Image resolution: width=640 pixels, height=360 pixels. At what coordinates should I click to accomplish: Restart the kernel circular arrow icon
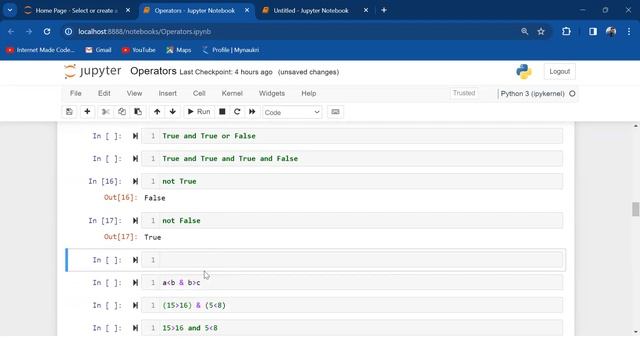[237, 112]
